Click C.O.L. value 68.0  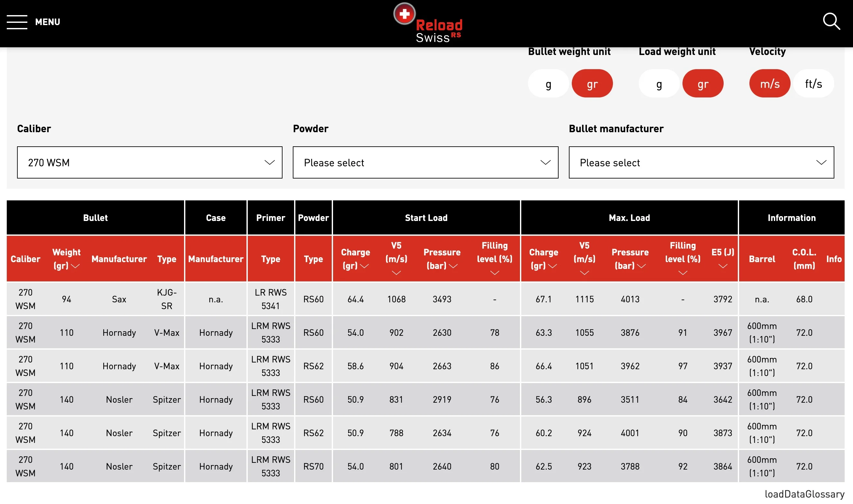804,299
